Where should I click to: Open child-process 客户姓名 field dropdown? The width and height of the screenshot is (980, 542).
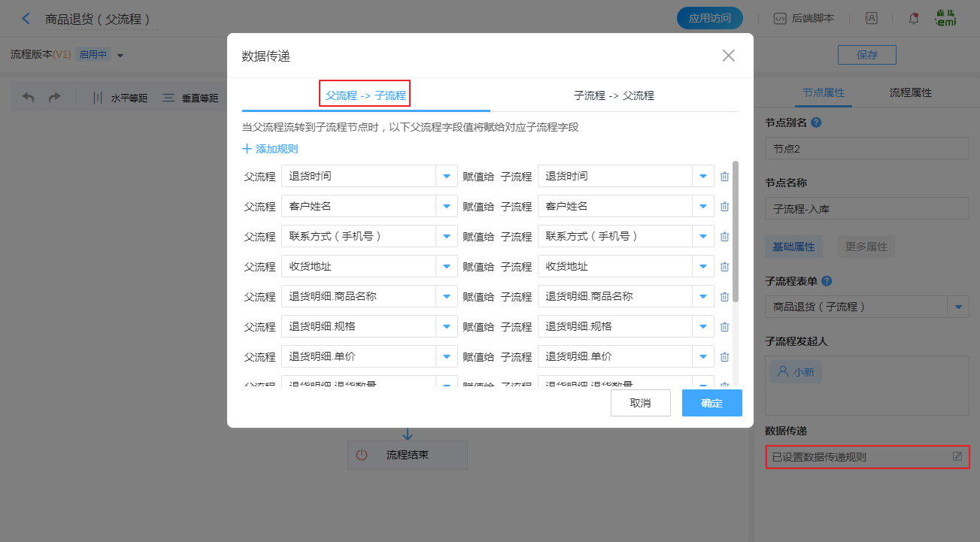coord(702,207)
